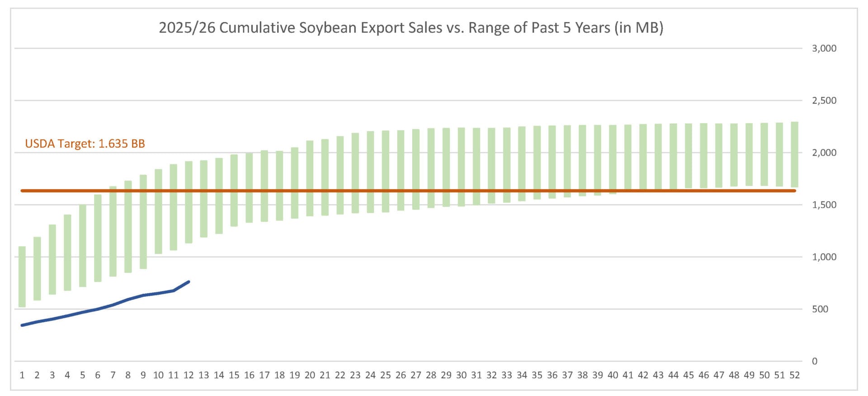Screen dimensions: 868x396
Task: Select the green range bar above week 52
Action: click(794, 154)
